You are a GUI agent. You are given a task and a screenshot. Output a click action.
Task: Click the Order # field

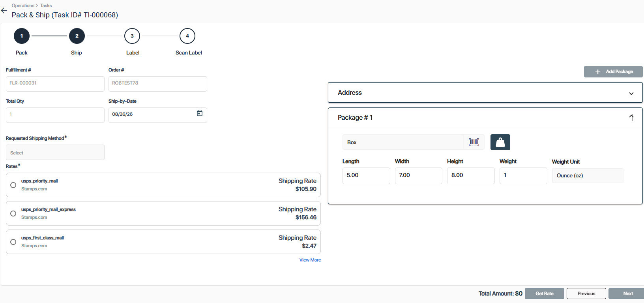[158, 84]
